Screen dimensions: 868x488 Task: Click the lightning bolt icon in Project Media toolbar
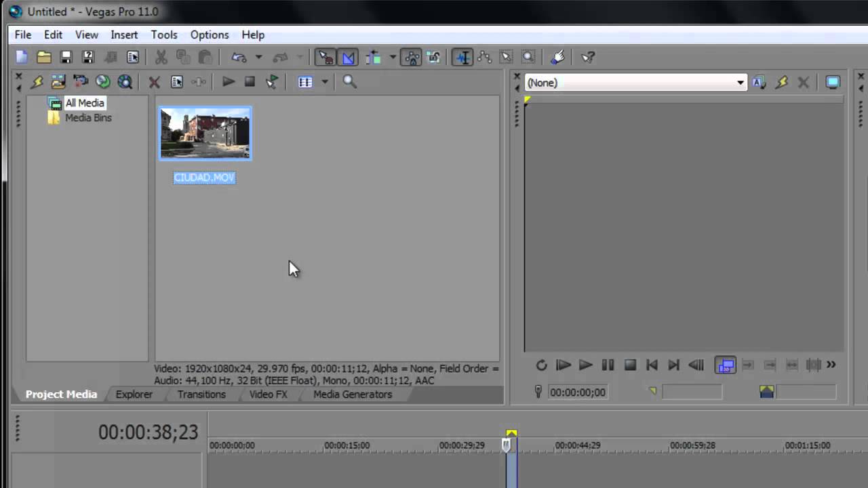click(37, 82)
